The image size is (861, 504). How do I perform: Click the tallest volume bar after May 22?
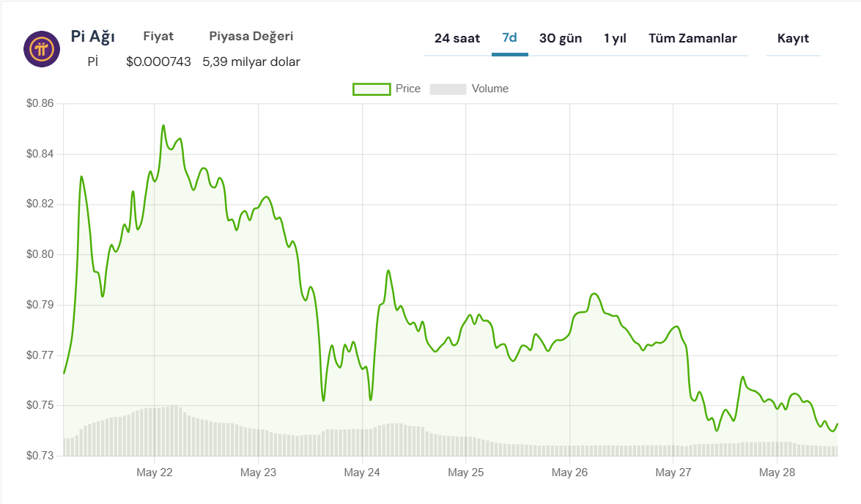(x=174, y=431)
